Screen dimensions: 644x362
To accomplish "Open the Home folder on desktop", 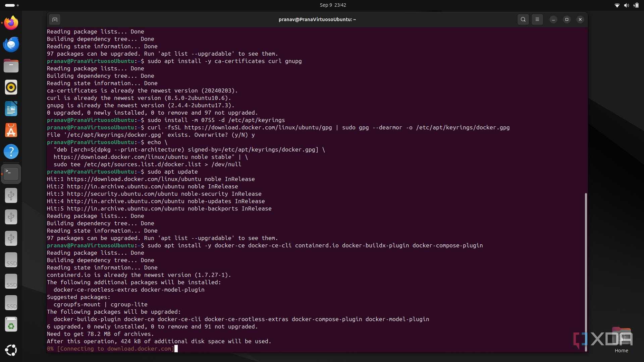I will [x=621, y=340].
